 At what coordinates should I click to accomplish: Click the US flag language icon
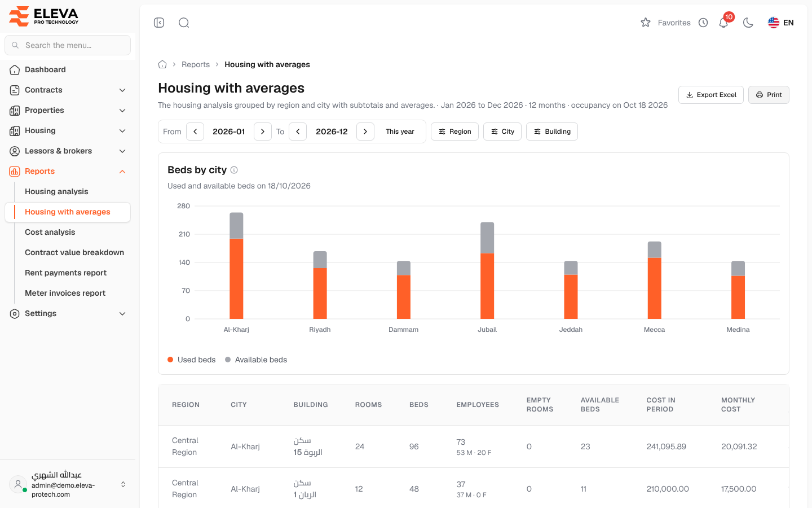(x=774, y=23)
